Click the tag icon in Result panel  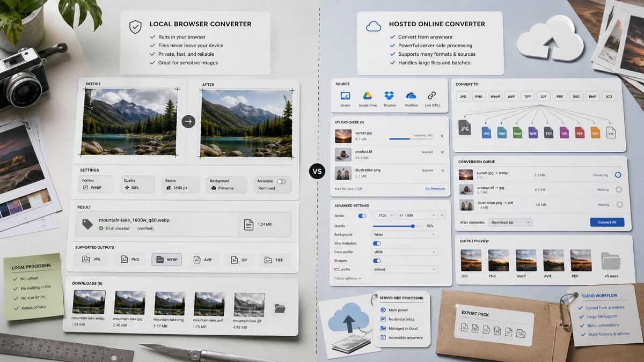click(x=87, y=224)
